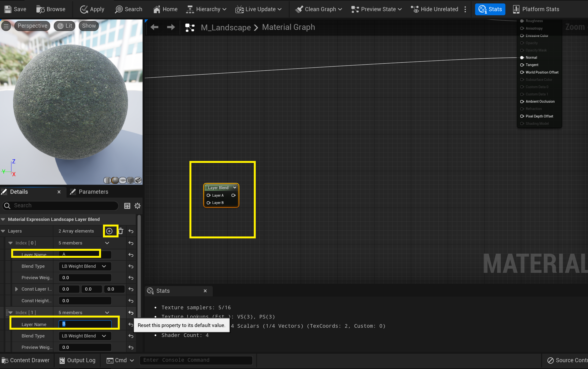588x369 pixels.
Task: Click the Save toolbar icon
Action: coord(8,9)
